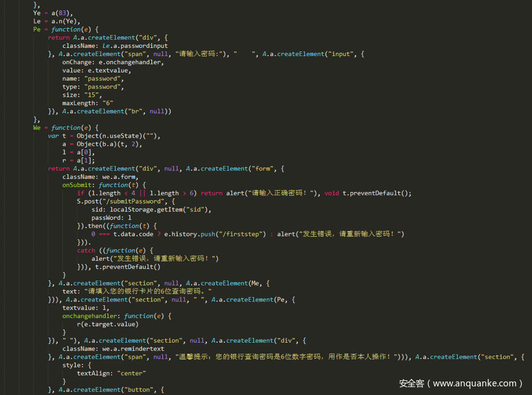Click the maxLength: "6" property line
Viewport: 532px width, 395px height.
[x=87, y=103]
